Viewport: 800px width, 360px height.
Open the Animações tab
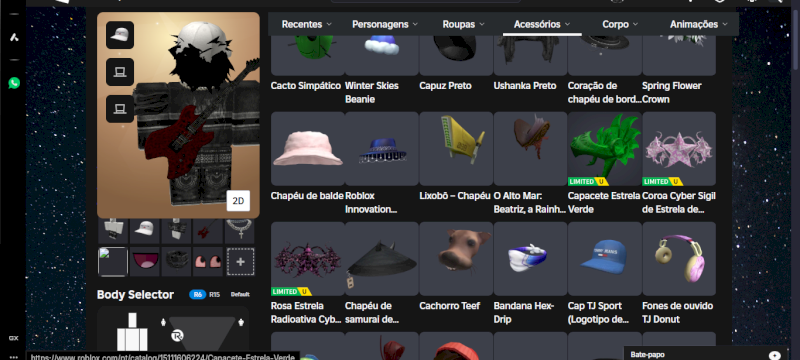click(x=699, y=24)
